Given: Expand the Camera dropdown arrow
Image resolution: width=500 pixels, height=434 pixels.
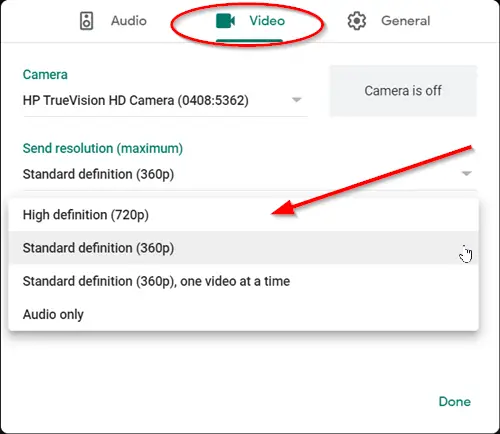Looking at the screenshot, I should (296, 100).
